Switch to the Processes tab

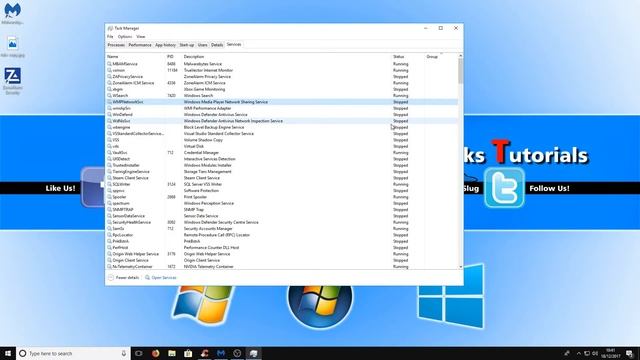(116, 45)
